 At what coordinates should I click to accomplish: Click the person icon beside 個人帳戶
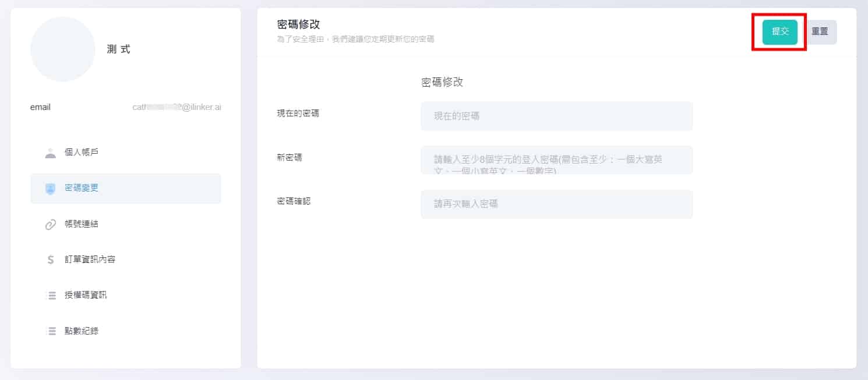tap(51, 152)
